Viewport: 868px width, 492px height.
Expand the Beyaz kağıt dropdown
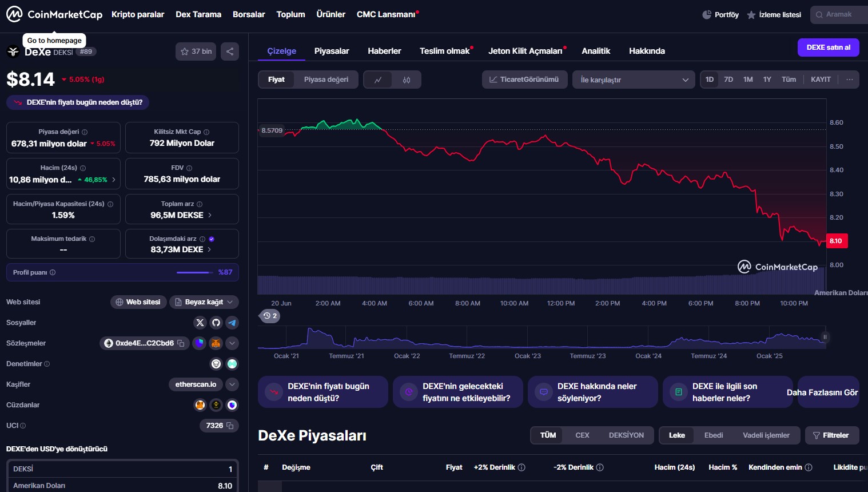[x=204, y=302]
